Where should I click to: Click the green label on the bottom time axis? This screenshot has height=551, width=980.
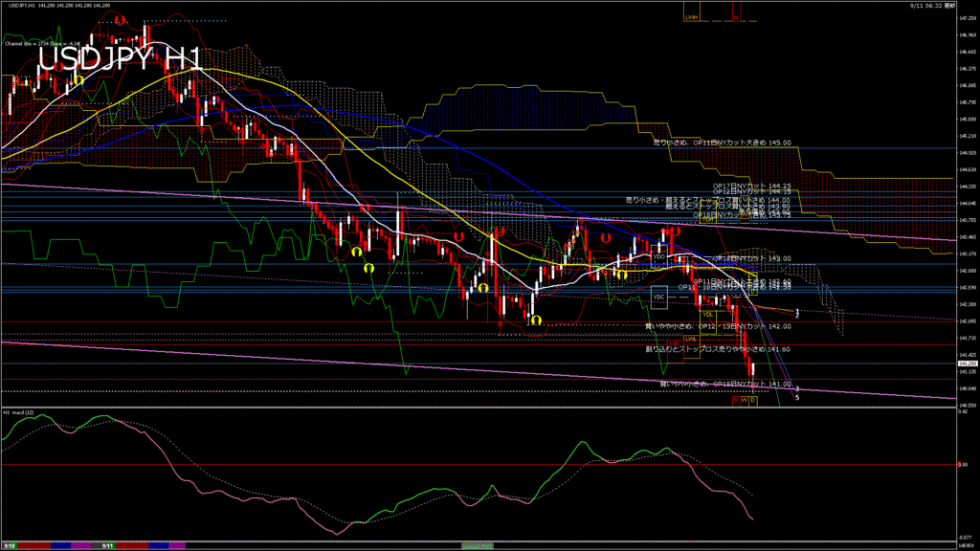[477, 546]
